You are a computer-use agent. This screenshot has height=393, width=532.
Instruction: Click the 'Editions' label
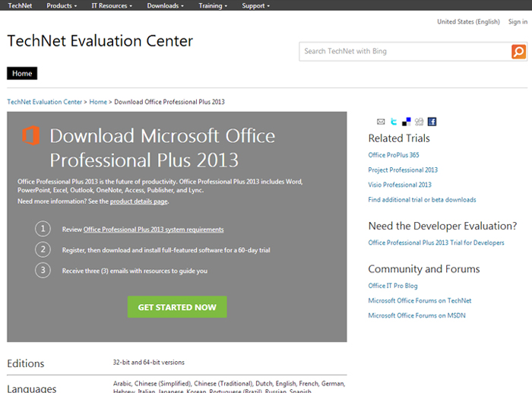click(26, 363)
